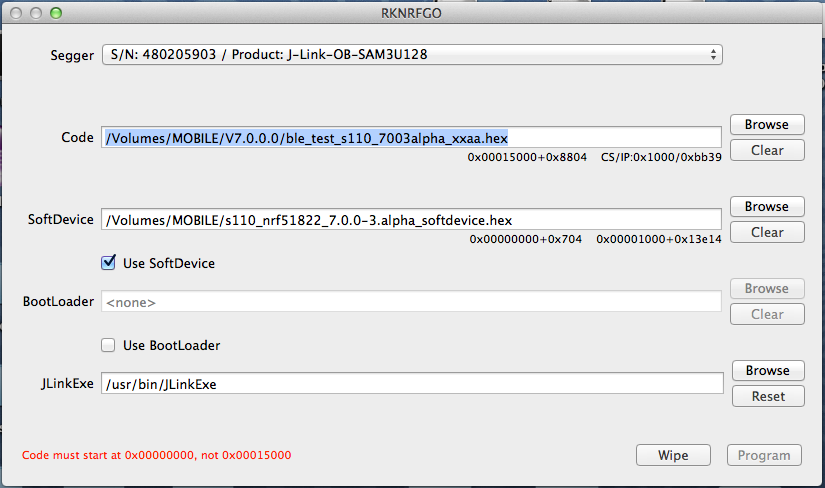The image size is (825, 488).
Task: Click the SoftDevice file path field
Action: [x=411, y=220]
